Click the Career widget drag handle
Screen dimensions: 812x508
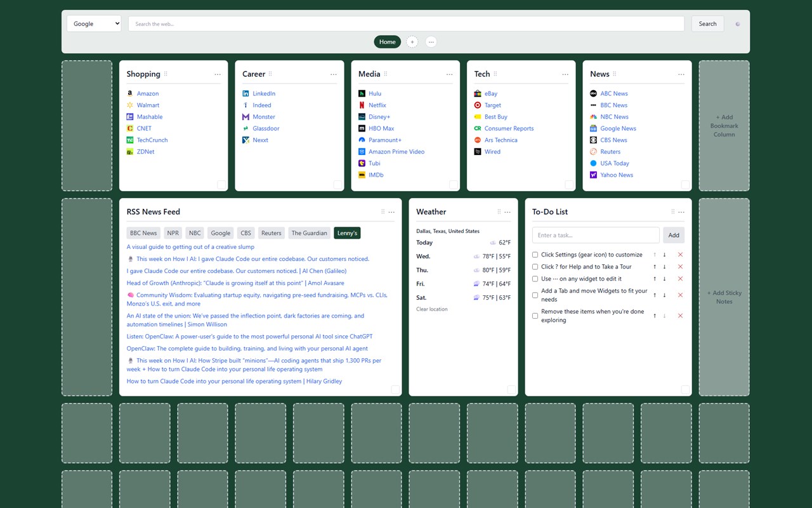270,74
